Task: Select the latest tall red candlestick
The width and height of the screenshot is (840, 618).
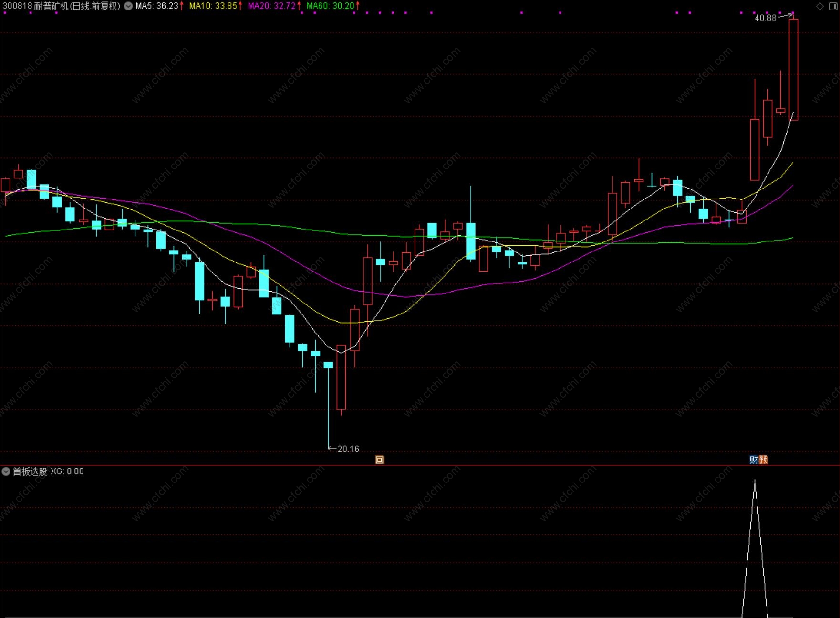Action: [x=793, y=70]
